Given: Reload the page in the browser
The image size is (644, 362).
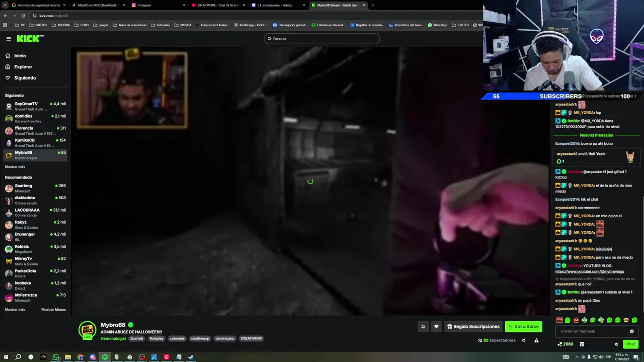Looking at the screenshot, I should [23, 16].
